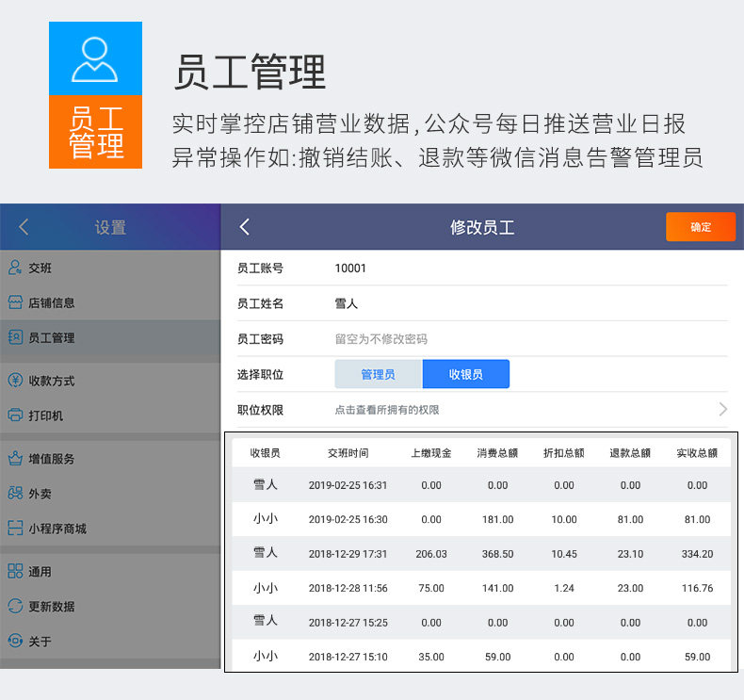Click the 交班 shift handover icon
The image size is (744, 700).
pyautogui.click(x=15, y=268)
